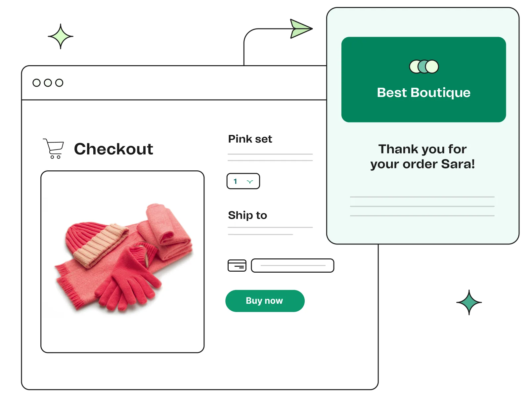532x404 pixels.
Task: Click the credit card icon
Action: [237, 266]
